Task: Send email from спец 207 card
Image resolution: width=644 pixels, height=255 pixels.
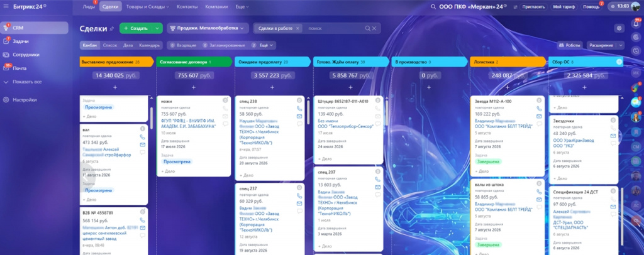Action: [377, 187]
